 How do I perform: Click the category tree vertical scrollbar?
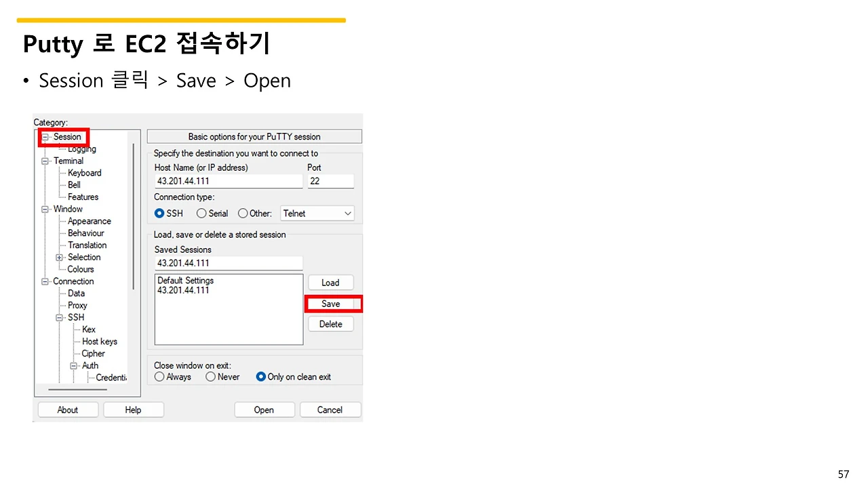click(x=133, y=217)
